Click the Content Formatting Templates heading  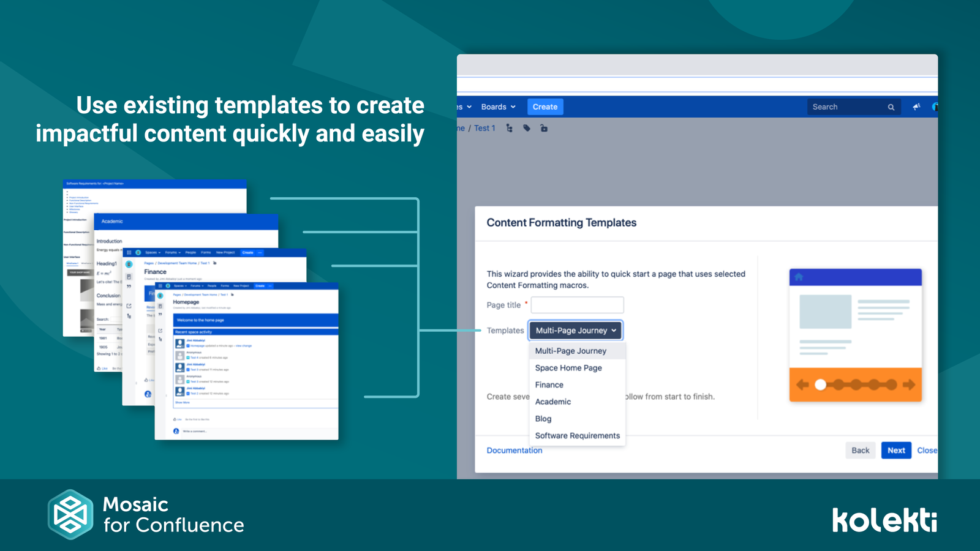561,223
